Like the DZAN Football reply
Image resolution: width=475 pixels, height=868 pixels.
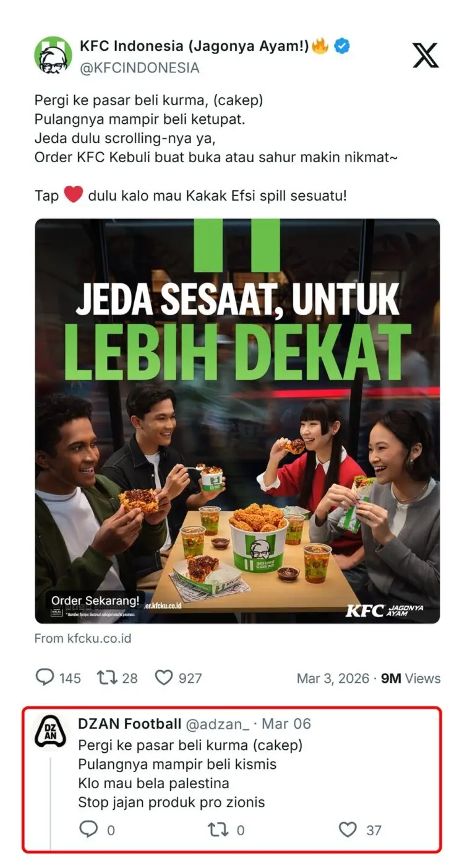point(348,829)
